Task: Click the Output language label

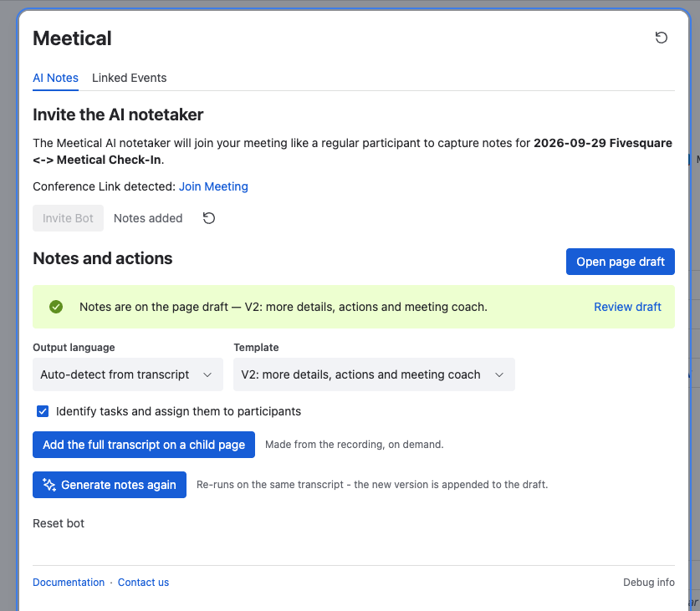Action: tap(74, 347)
